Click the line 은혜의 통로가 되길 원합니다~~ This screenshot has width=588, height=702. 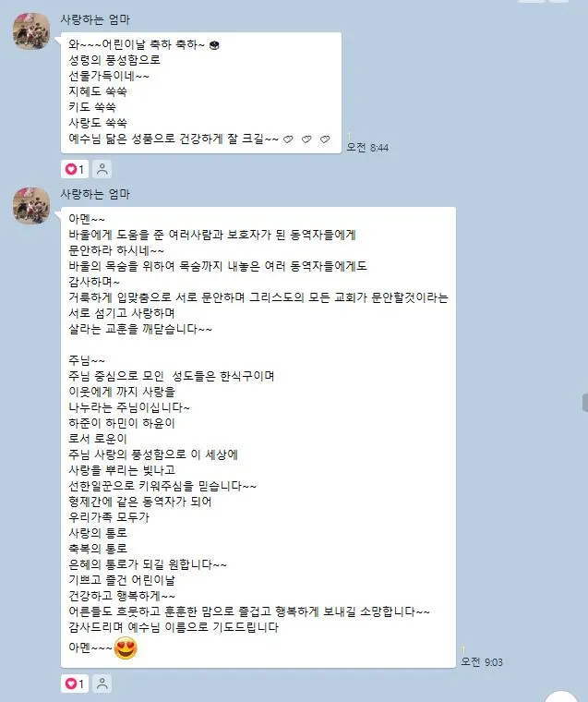148,564
